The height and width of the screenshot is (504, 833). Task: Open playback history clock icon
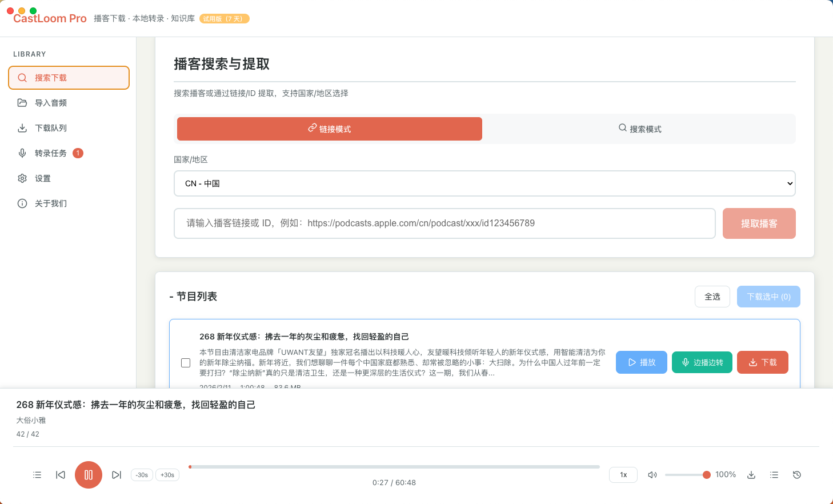click(796, 474)
